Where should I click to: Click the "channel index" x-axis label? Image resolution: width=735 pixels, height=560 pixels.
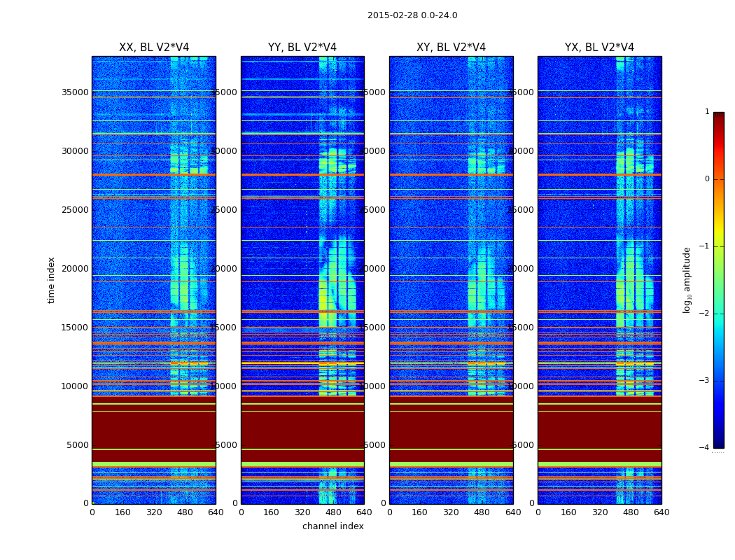coord(333,526)
